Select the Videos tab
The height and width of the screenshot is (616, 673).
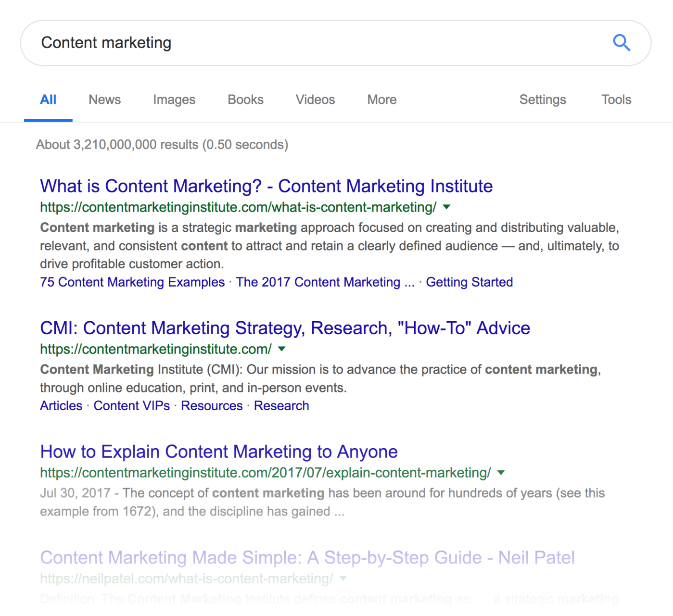coord(315,100)
